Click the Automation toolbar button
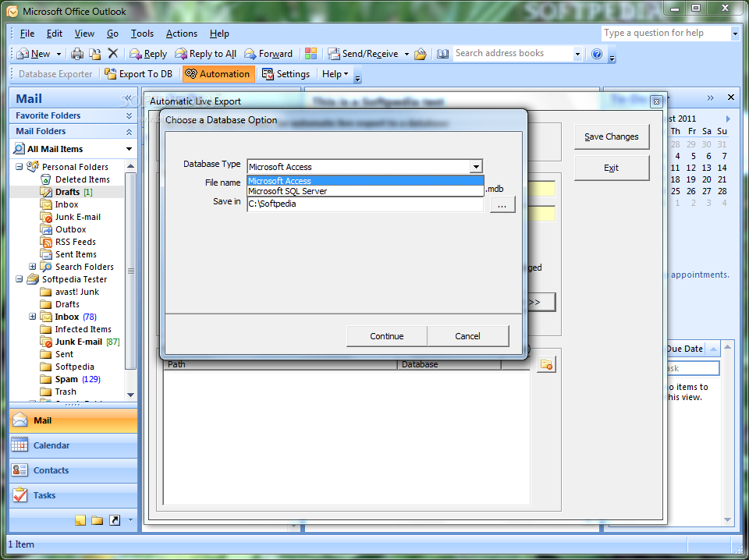Screen dimensions: 749x560 tap(218, 74)
